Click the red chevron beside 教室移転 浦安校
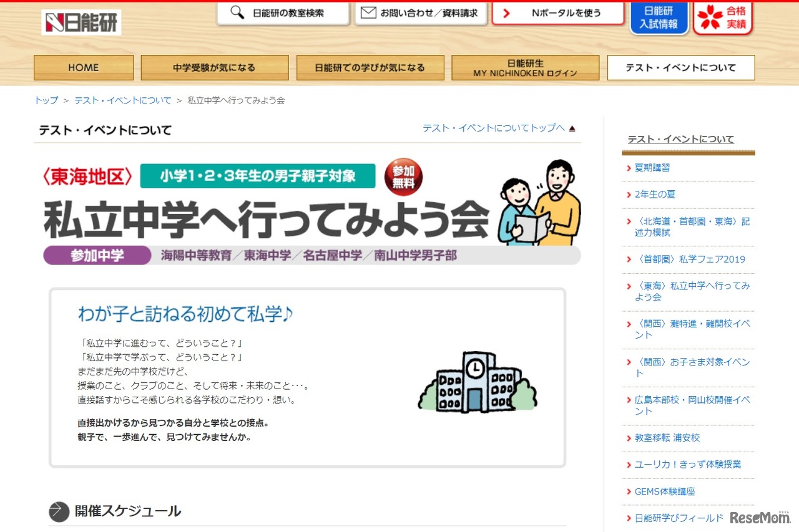Image resolution: width=799 pixels, height=532 pixels. coord(628,438)
